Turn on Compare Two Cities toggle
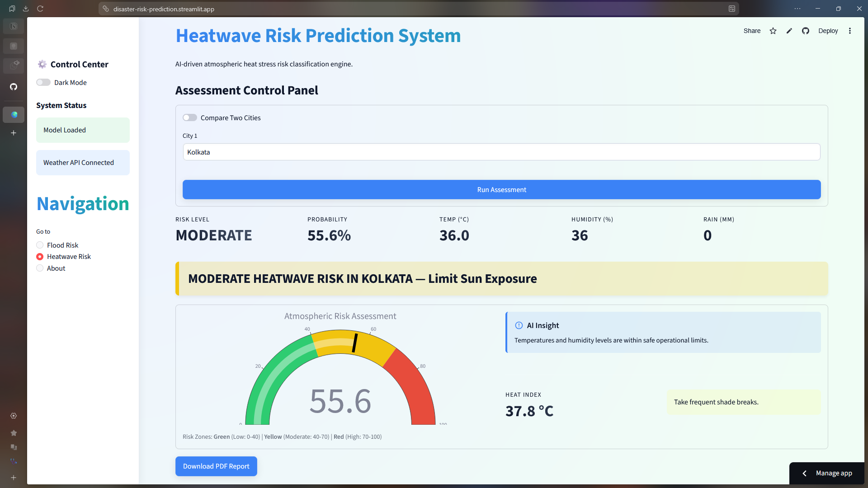Screen dimensions: 868x488 click(x=190, y=117)
